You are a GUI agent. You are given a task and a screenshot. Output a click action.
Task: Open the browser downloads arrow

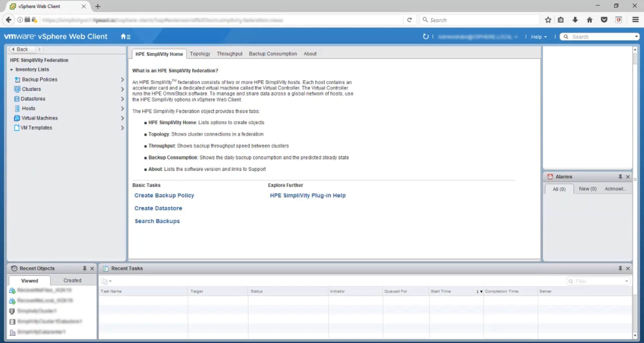pos(575,20)
